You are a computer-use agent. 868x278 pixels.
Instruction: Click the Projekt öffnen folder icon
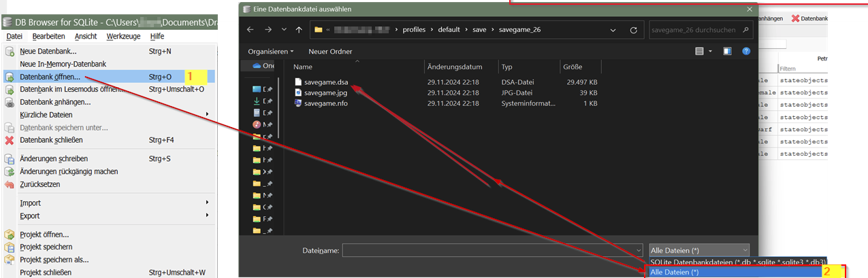[x=10, y=234]
